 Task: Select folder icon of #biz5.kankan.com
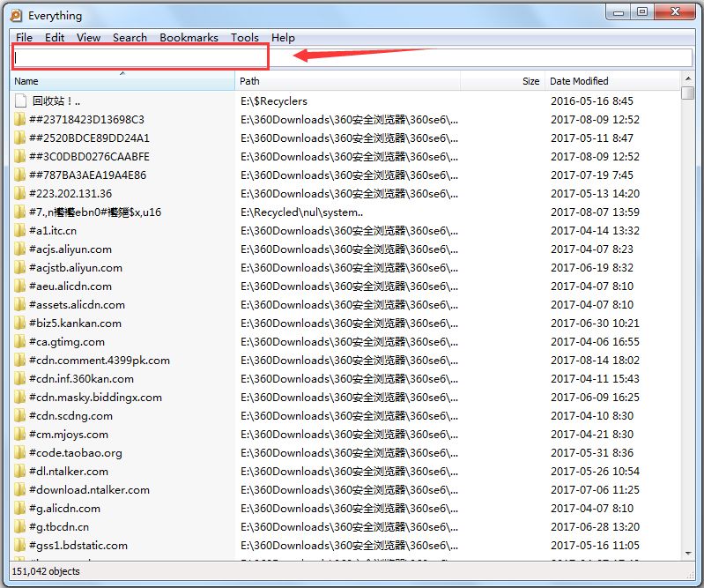pos(19,323)
